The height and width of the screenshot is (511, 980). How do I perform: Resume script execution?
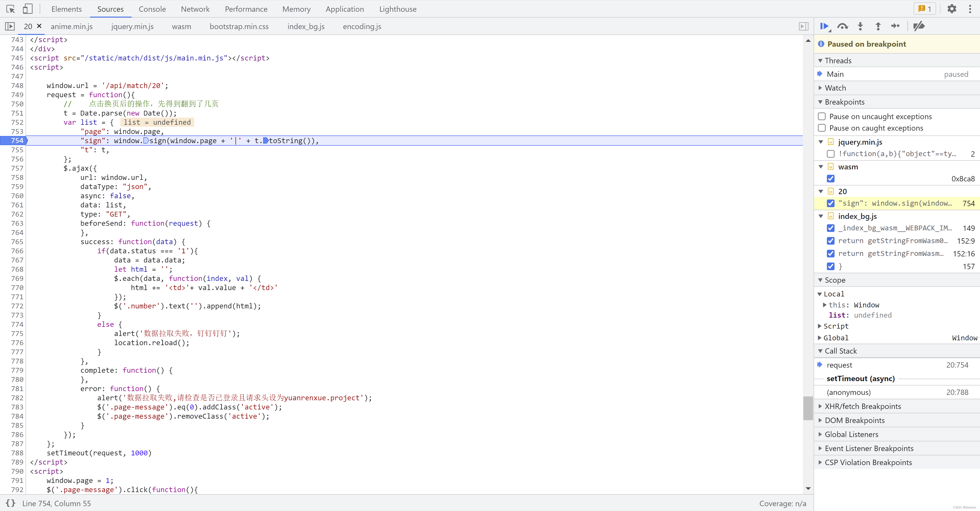[825, 26]
